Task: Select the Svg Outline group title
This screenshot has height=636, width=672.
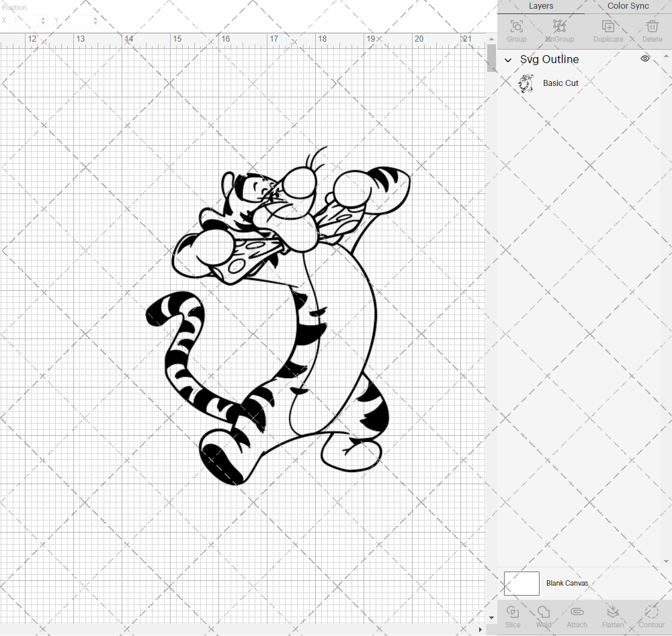Action: pos(550,60)
